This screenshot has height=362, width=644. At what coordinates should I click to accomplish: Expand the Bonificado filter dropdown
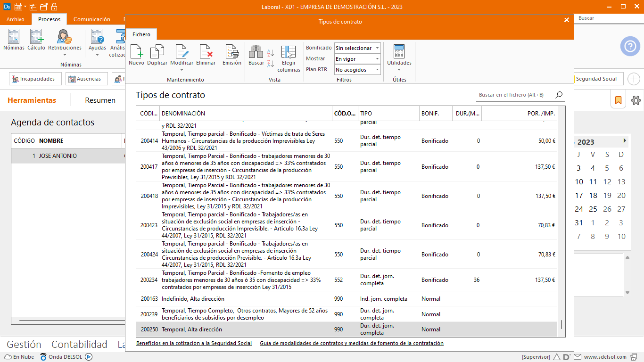click(377, 48)
